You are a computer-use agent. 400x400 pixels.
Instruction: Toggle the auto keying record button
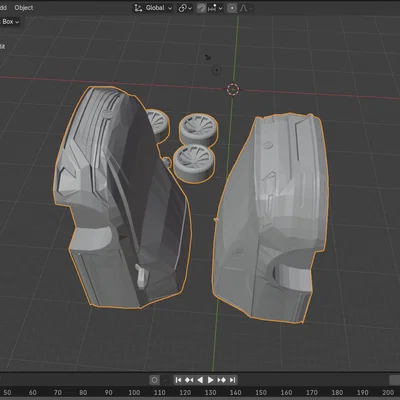[154, 380]
